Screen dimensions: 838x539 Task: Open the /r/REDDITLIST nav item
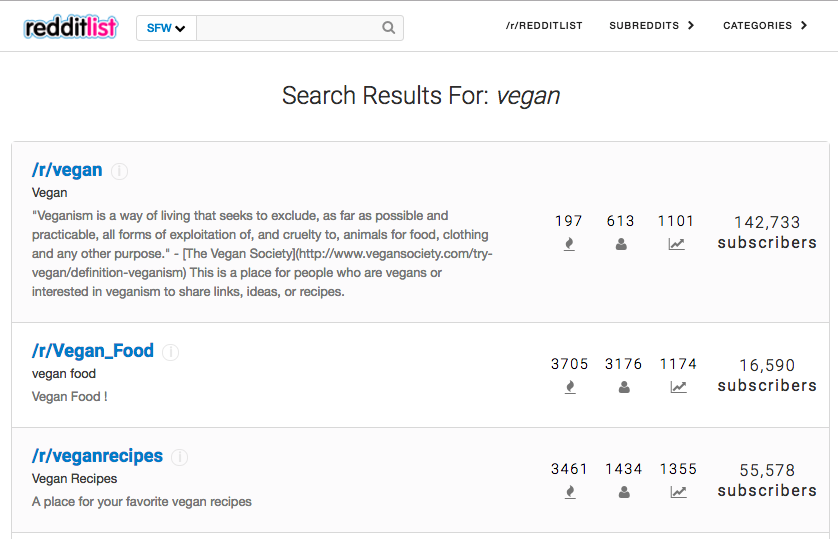pos(544,26)
